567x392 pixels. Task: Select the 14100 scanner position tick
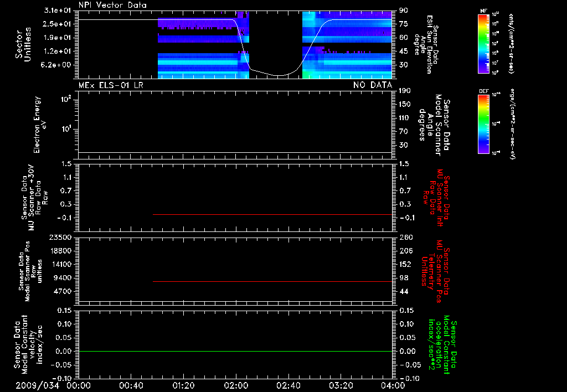pos(60,265)
